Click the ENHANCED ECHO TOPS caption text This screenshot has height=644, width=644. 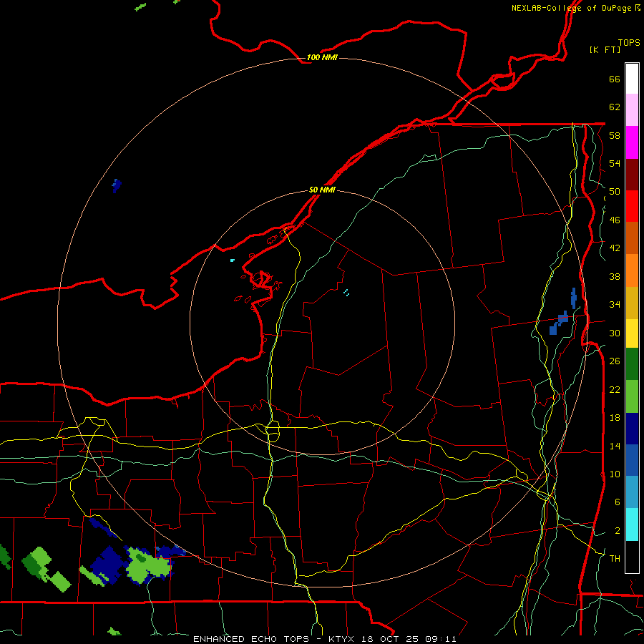[251, 639]
